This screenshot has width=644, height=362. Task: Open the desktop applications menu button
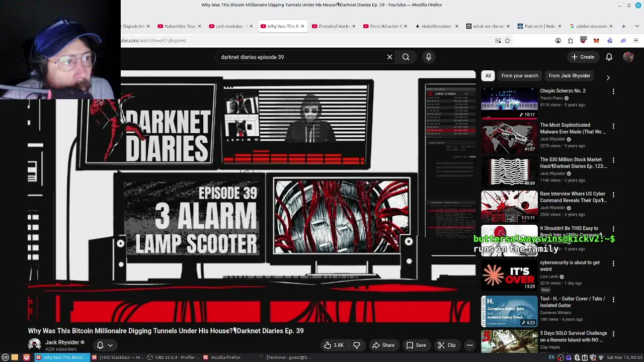pyautogui.click(x=6, y=357)
